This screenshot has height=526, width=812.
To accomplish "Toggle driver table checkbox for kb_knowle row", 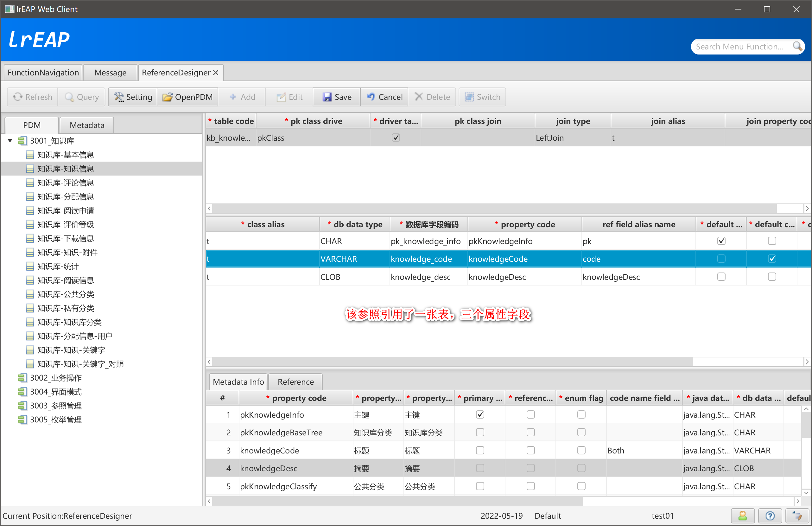I will (x=396, y=138).
